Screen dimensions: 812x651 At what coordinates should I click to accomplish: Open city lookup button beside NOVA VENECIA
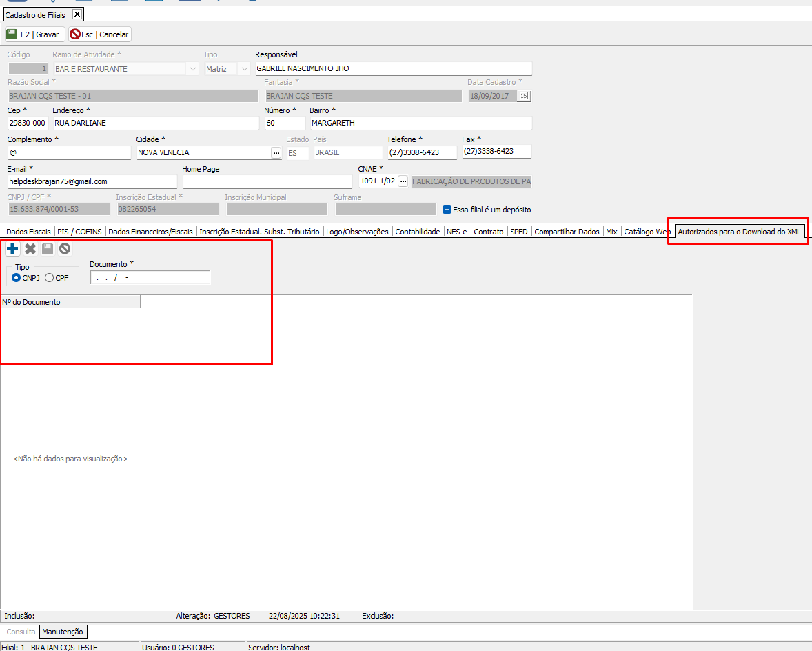point(276,153)
